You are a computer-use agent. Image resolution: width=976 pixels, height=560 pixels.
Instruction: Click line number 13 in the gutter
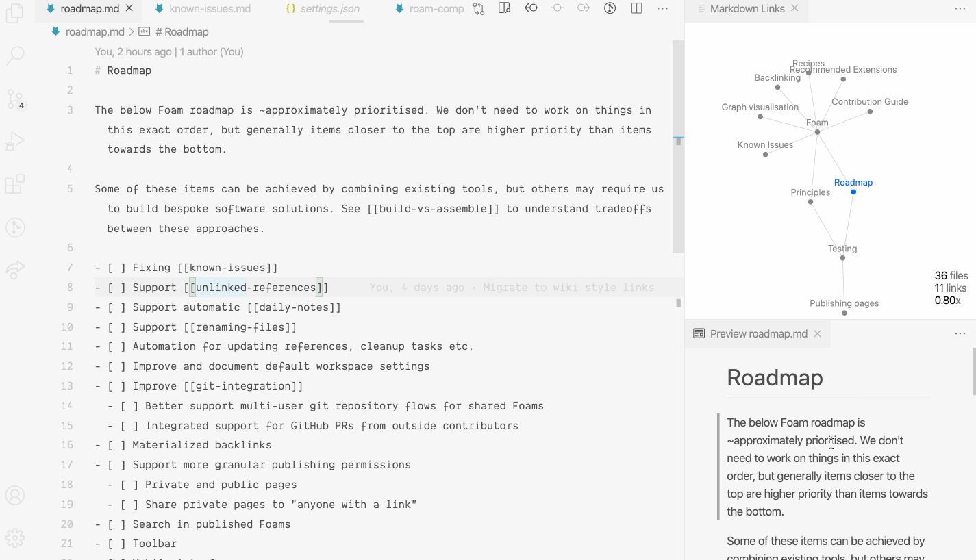pyautogui.click(x=67, y=386)
